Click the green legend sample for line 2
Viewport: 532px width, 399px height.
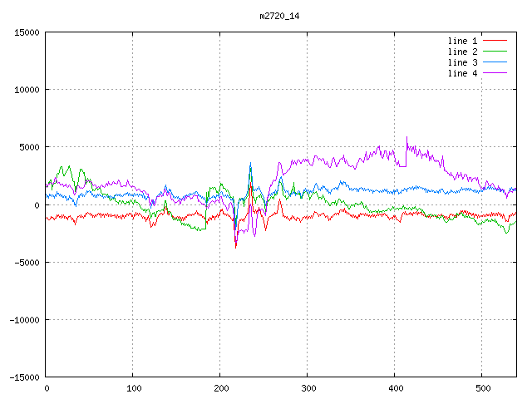tap(495, 52)
